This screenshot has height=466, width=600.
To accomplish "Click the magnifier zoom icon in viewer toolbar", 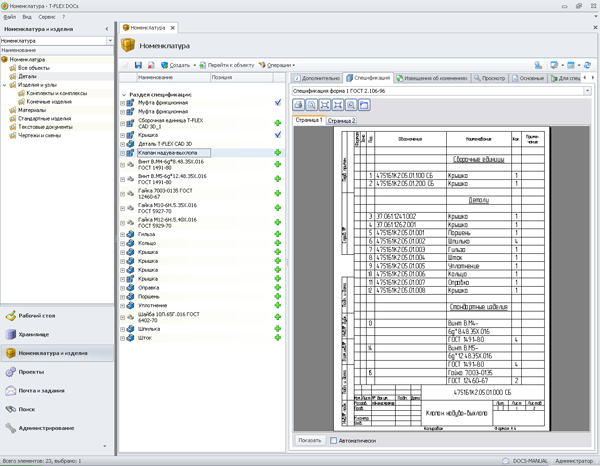I will (x=312, y=105).
